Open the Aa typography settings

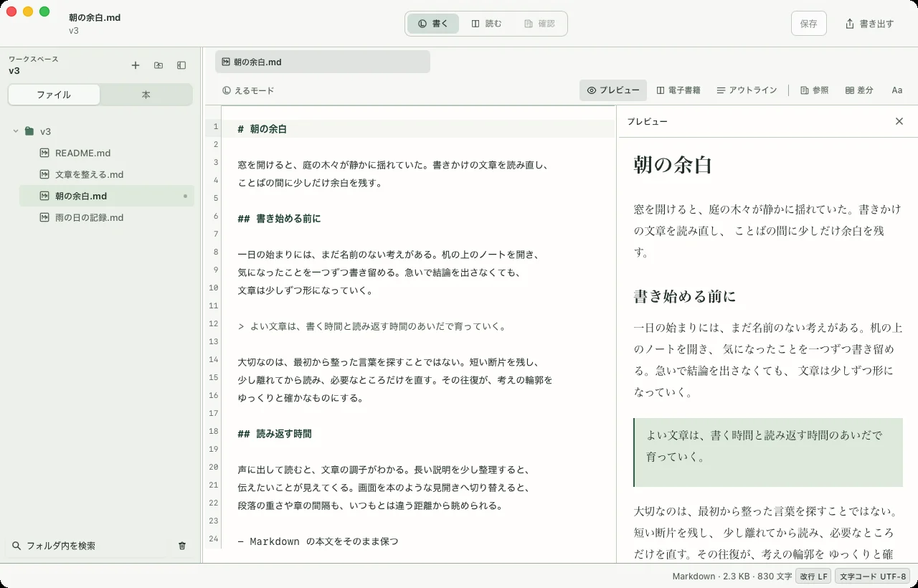click(897, 90)
